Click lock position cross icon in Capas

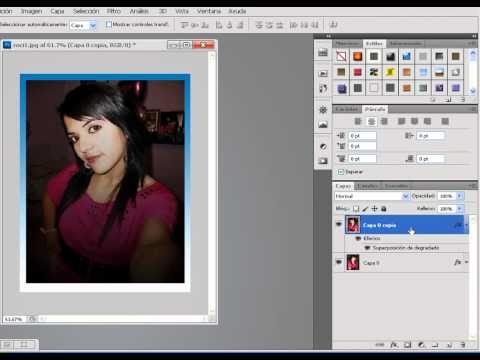374,209
